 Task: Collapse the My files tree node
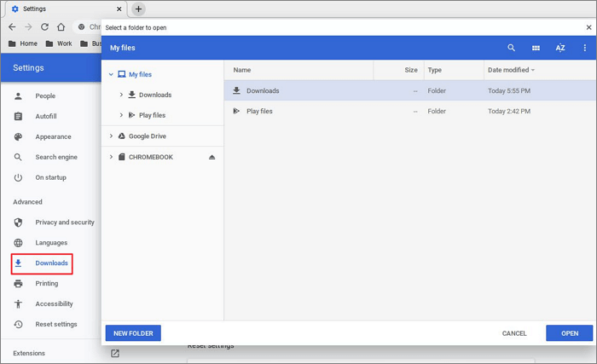tap(111, 74)
